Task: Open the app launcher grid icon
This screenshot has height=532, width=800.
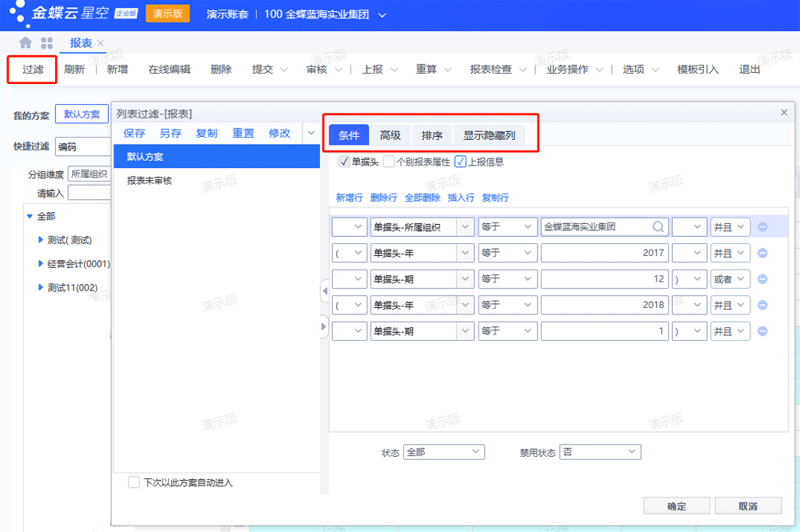Action: click(x=46, y=42)
